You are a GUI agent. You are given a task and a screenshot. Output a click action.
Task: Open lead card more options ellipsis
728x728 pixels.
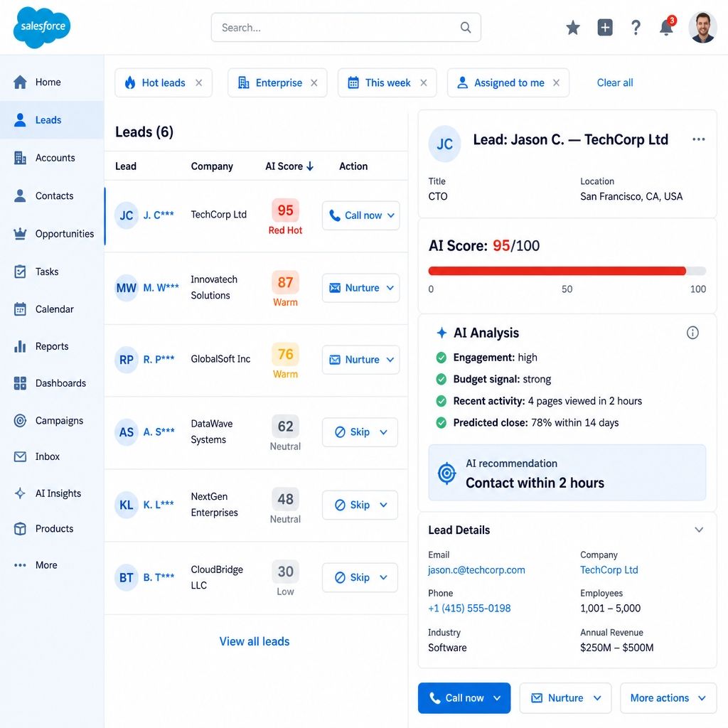point(699,139)
